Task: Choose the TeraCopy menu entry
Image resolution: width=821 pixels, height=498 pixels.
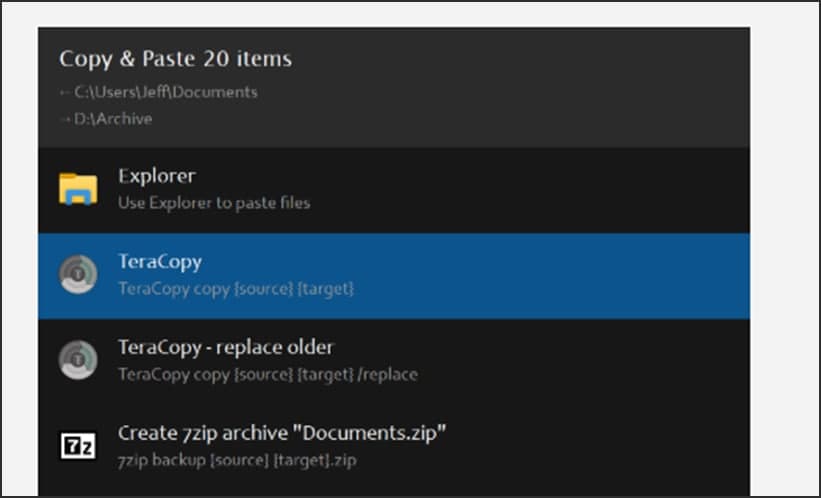Action: 160,262
